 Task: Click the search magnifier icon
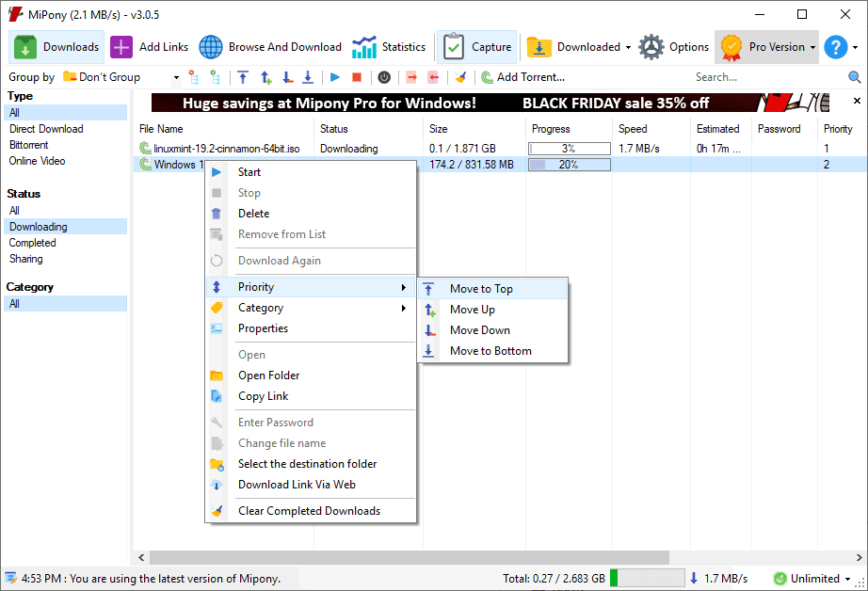855,77
